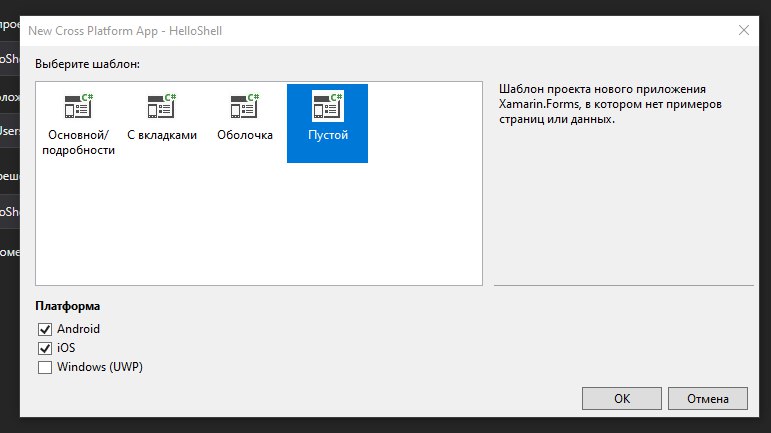This screenshot has height=433, width=771.
Task: Click the template description text Xamarin.Forms
Action: click(539, 104)
